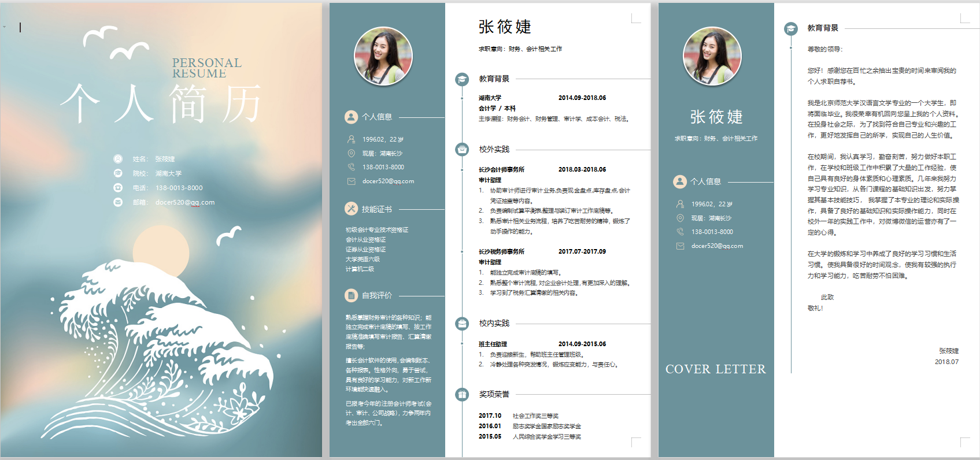This screenshot has width=980, height=460.
Task: Click the closing word '此致' in the letter
Action: pos(827,298)
